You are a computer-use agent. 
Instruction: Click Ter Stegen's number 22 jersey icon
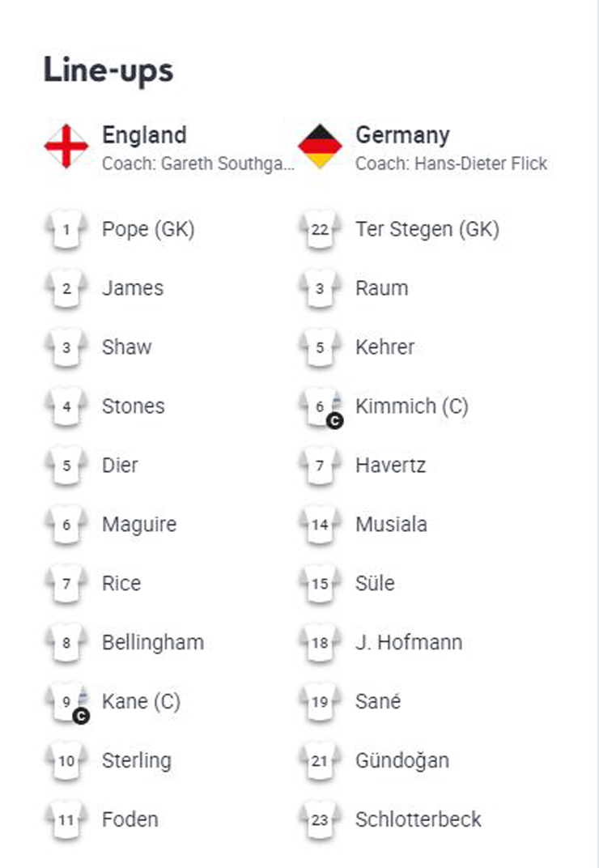point(320,230)
